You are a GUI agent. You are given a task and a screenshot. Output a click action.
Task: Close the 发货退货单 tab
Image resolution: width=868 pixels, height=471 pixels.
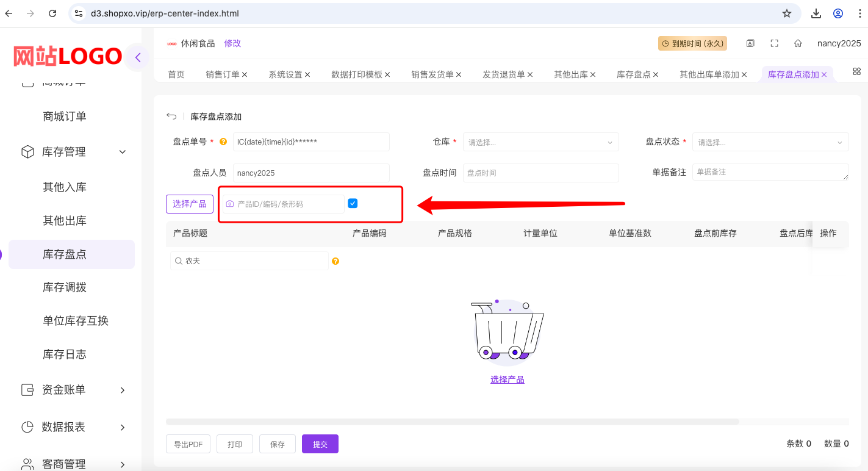530,74
